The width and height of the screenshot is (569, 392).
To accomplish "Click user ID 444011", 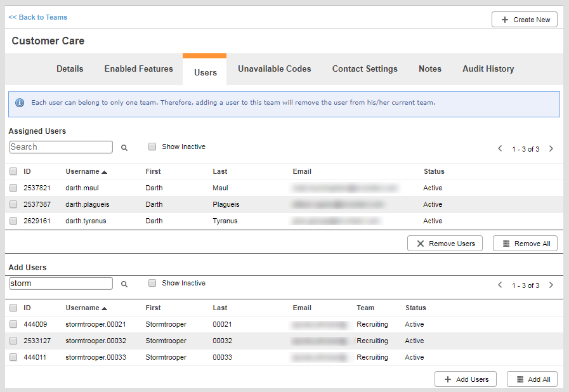I will 35,357.
